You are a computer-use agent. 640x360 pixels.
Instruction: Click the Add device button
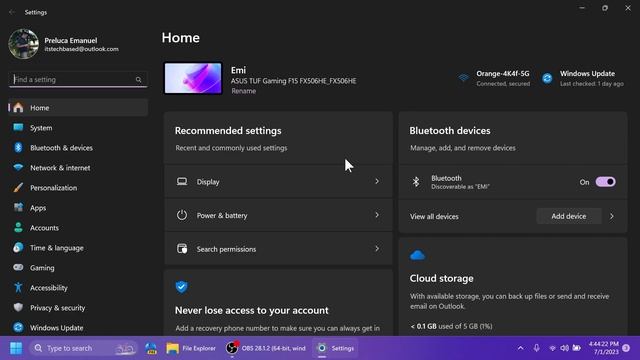pyautogui.click(x=569, y=216)
